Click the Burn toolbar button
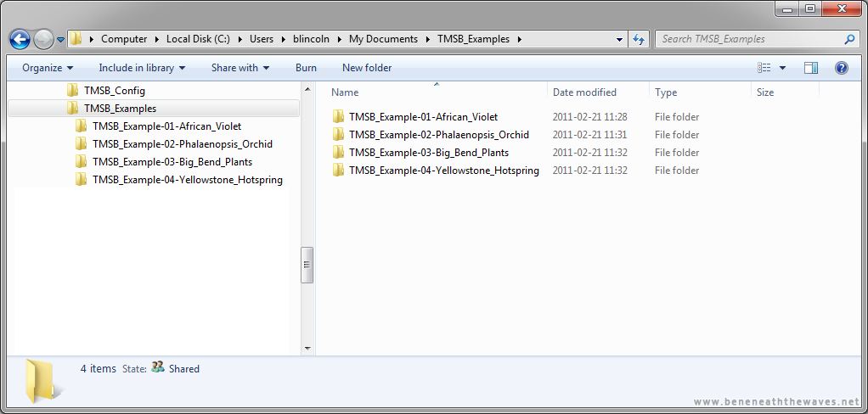The image size is (868, 414). pos(306,68)
